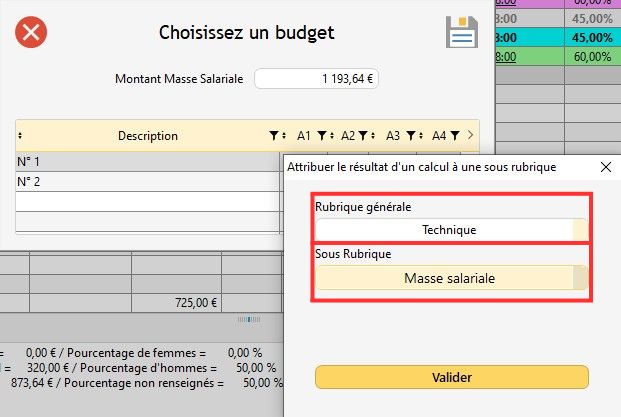Click the A1 column filter icon
Screen dimensions: 621x417
(320, 135)
